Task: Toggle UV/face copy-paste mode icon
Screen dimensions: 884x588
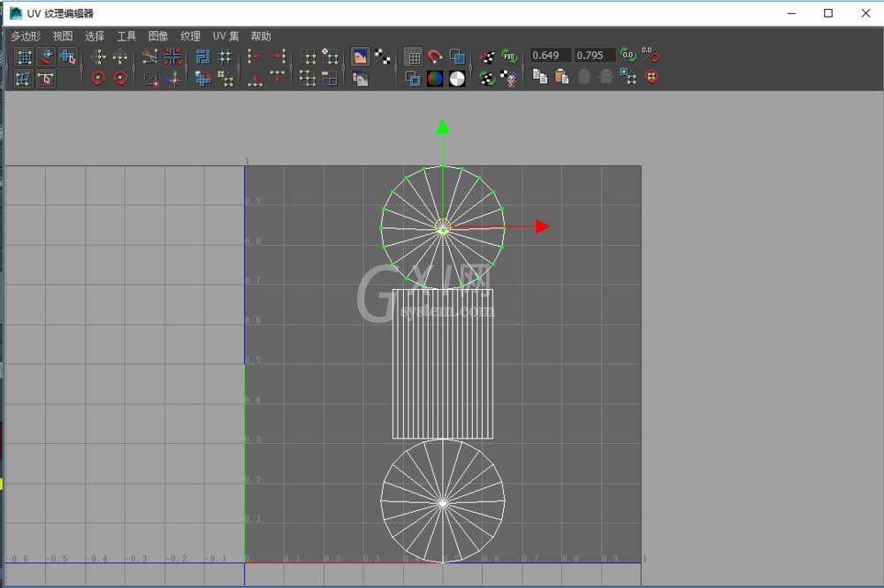Action: pos(628,77)
